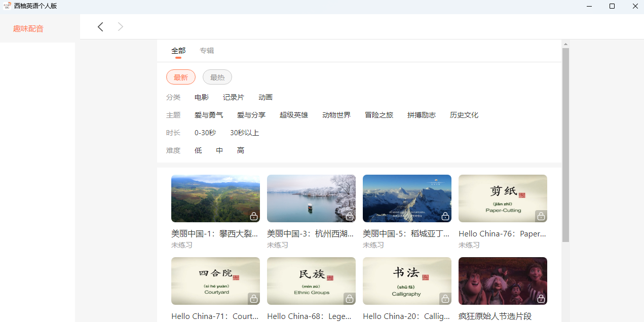Click lock icon on 疯狂原始人 thumbnail
644x322 pixels.
click(x=541, y=299)
